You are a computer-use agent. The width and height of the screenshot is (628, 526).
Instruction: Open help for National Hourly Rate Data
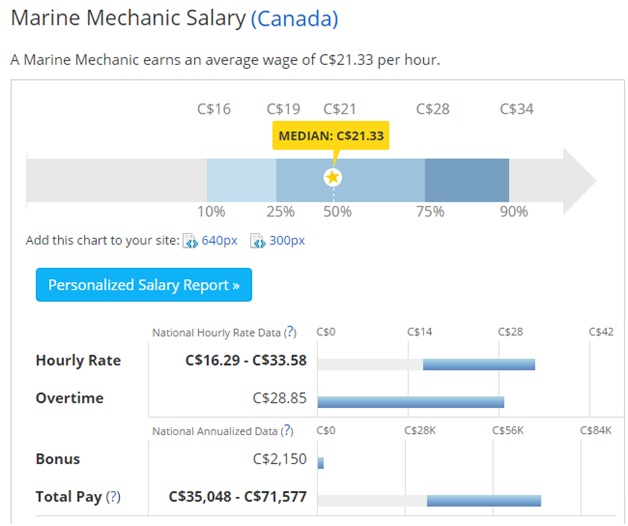coord(290,332)
